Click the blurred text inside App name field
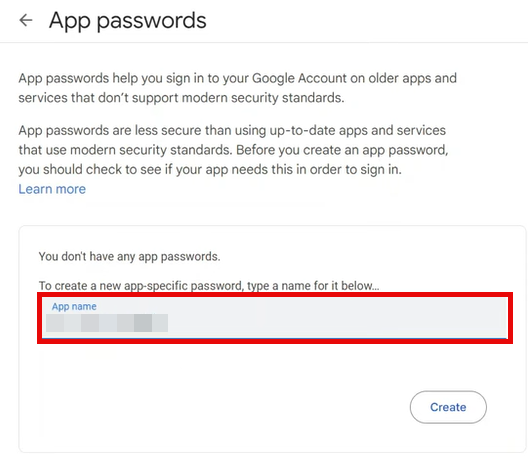 click(x=107, y=323)
